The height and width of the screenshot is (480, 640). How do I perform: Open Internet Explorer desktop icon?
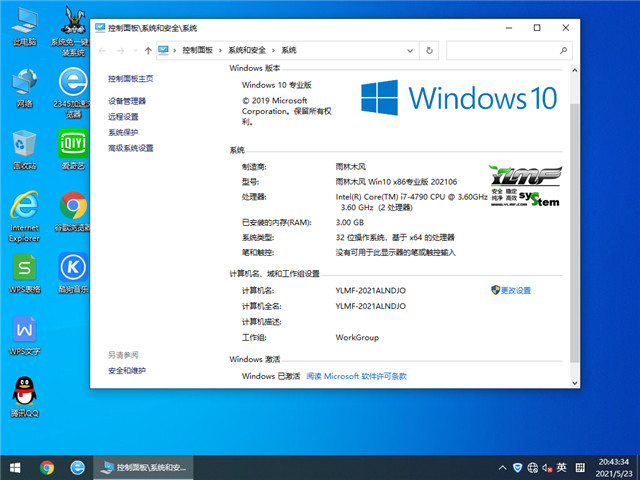point(24,217)
